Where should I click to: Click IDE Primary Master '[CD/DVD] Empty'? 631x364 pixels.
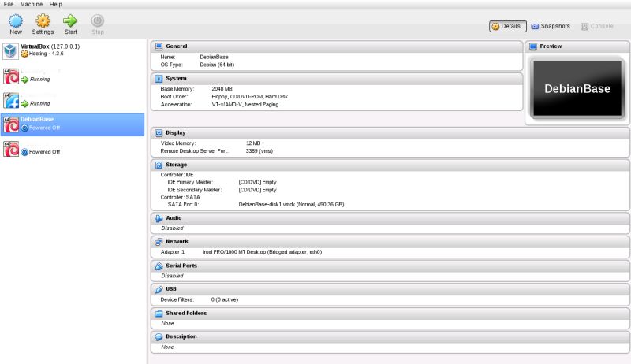(x=258, y=182)
